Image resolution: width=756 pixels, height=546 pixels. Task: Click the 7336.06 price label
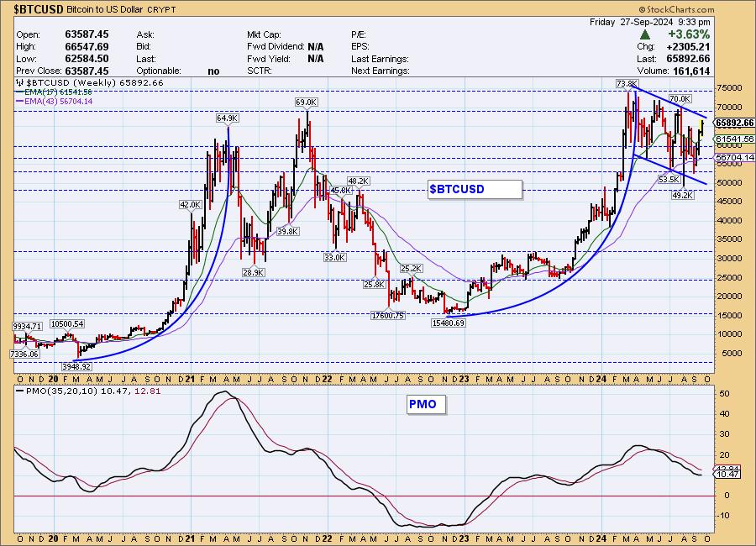[24, 354]
